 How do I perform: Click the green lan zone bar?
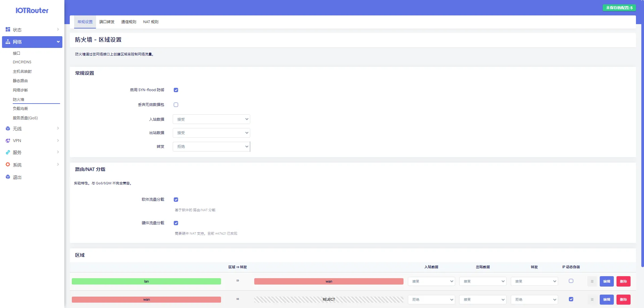point(146,282)
